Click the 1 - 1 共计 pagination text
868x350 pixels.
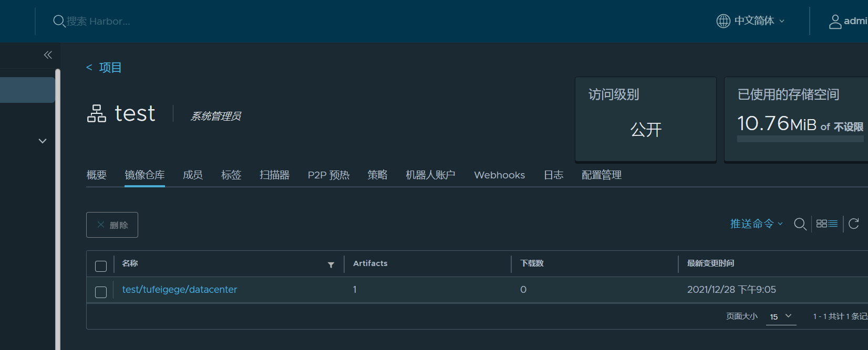[x=840, y=316]
